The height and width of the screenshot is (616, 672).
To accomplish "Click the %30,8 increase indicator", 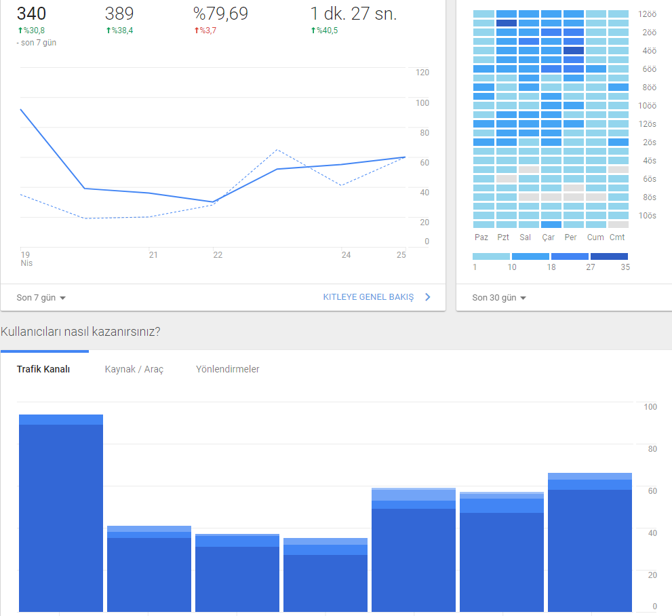I will point(31,31).
